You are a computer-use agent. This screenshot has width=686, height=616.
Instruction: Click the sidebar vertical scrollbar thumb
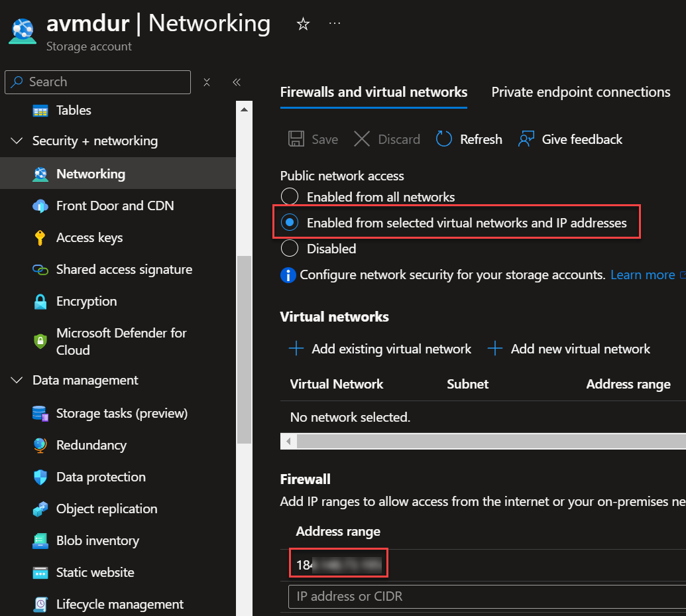[x=244, y=348]
